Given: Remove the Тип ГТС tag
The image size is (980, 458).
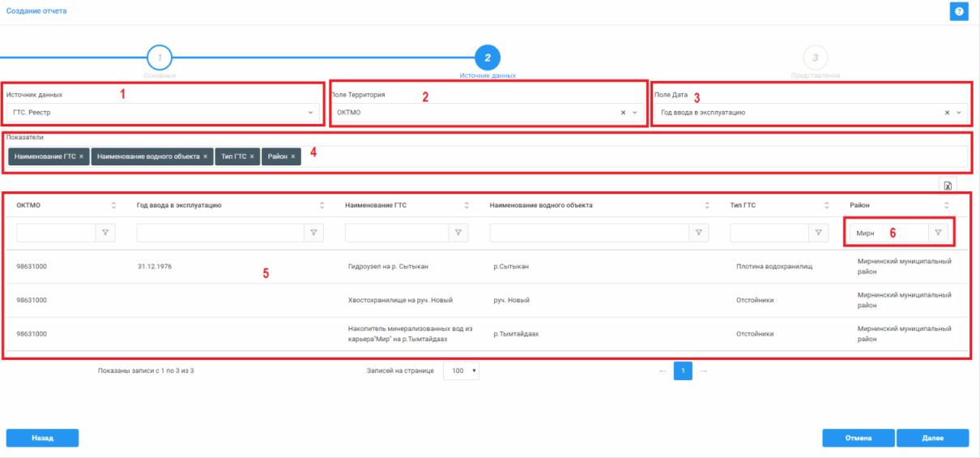Looking at the screenshot, I should pyautogui.click(x=252, y=156).
